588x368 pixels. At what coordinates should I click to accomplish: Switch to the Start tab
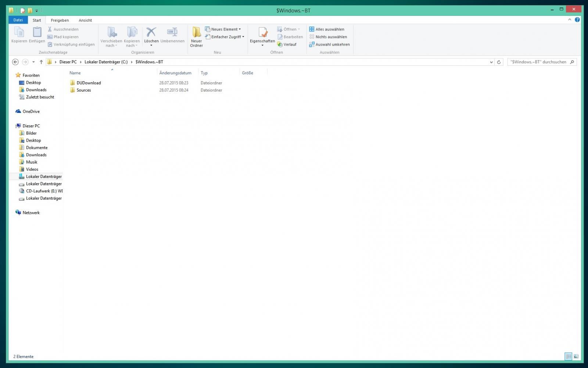coord(37,20)
